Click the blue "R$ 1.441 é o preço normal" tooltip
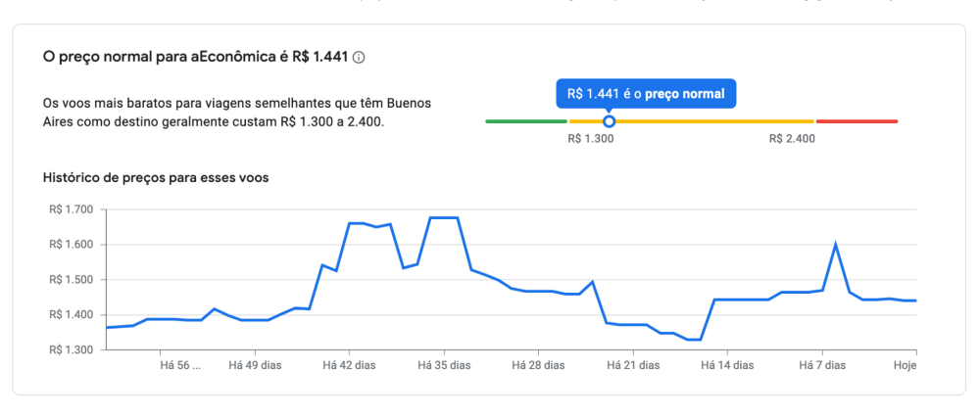The height and width of the screenshot is (416, 980). pyautogui.click(x=646, y=95)
